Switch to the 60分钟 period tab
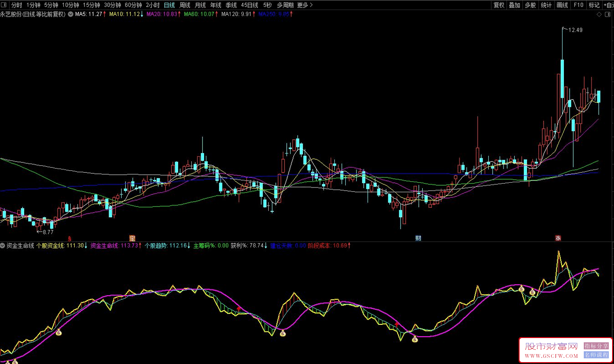Screen dimensions: 614x364 point(133,5)
